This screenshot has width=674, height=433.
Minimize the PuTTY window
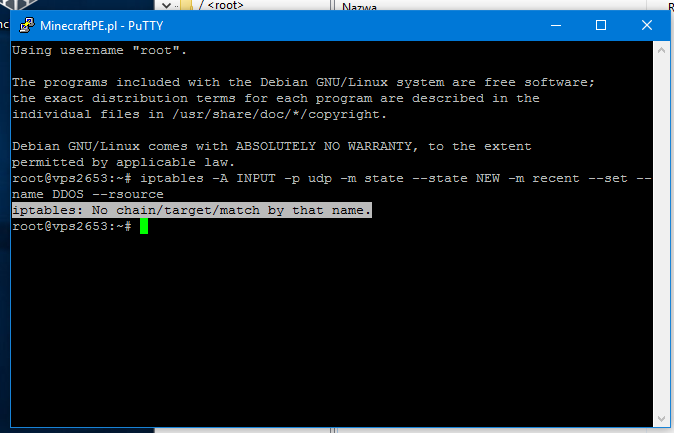(x=555, y=24)
